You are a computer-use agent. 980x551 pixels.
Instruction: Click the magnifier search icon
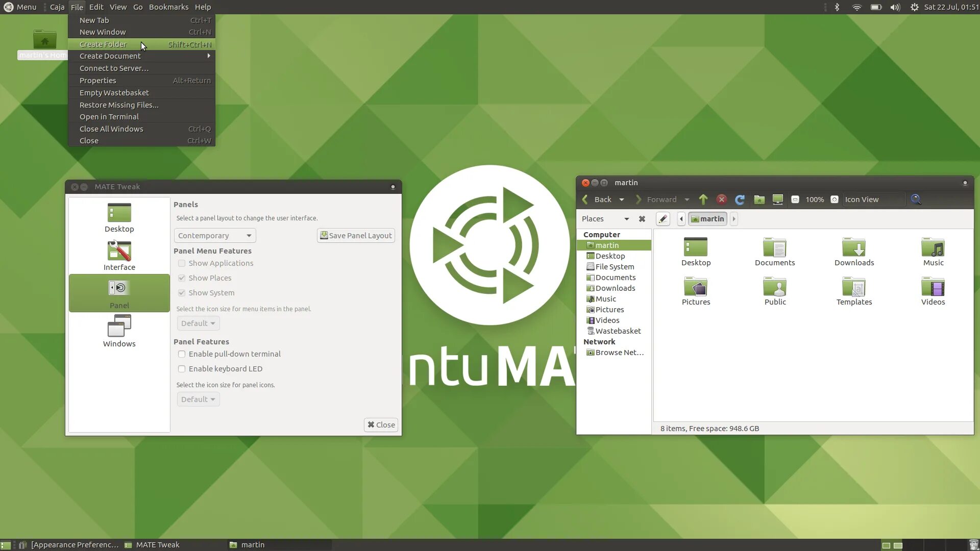[916, 199]
